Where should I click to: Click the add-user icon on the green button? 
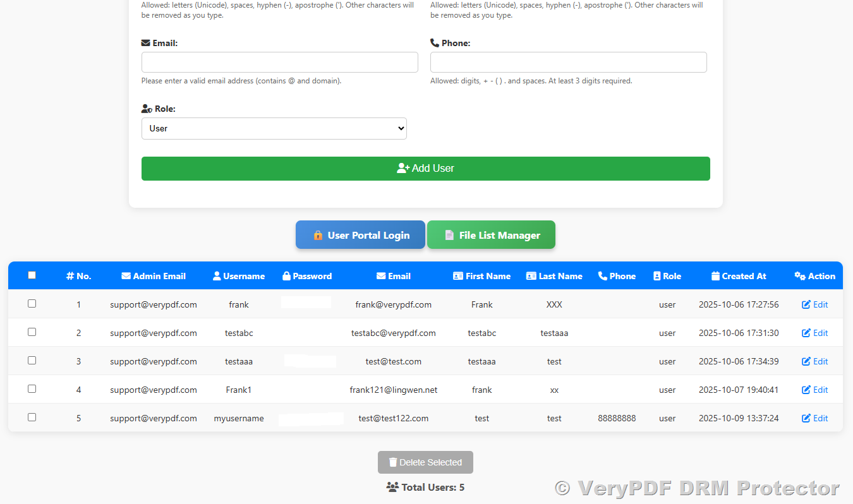(403, 168)
